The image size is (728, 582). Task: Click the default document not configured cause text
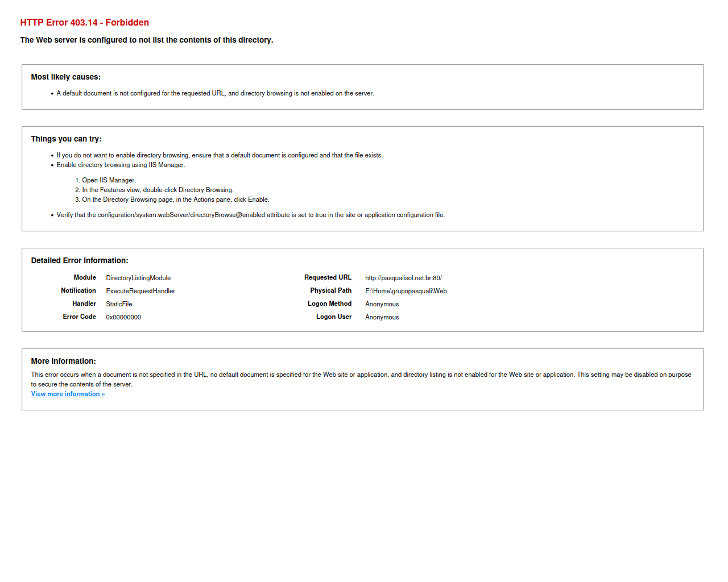coord(215,93)
